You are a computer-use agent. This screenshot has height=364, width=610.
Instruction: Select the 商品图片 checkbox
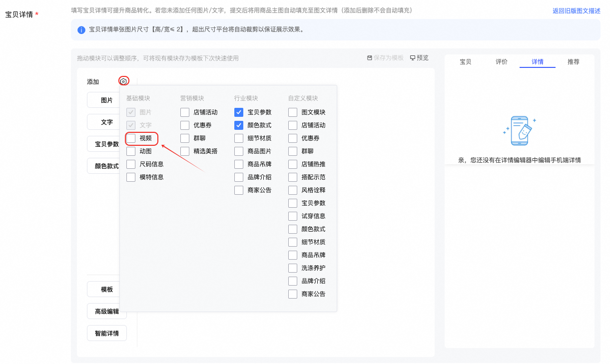pos(239,151)
